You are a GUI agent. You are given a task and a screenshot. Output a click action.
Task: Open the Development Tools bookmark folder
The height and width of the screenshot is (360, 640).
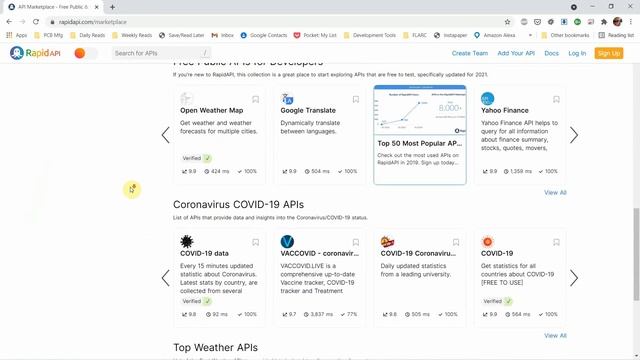[370, 35]
